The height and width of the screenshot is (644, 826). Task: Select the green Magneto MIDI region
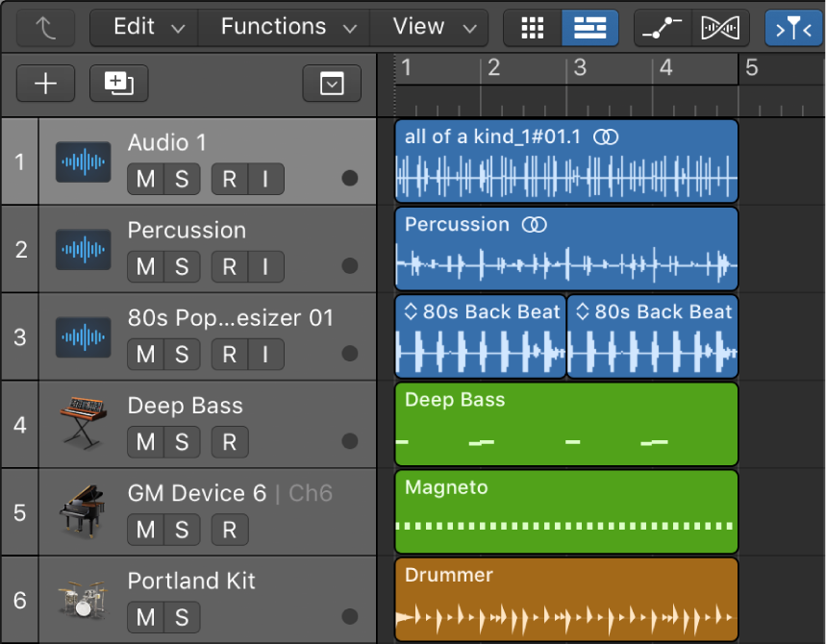566,511
